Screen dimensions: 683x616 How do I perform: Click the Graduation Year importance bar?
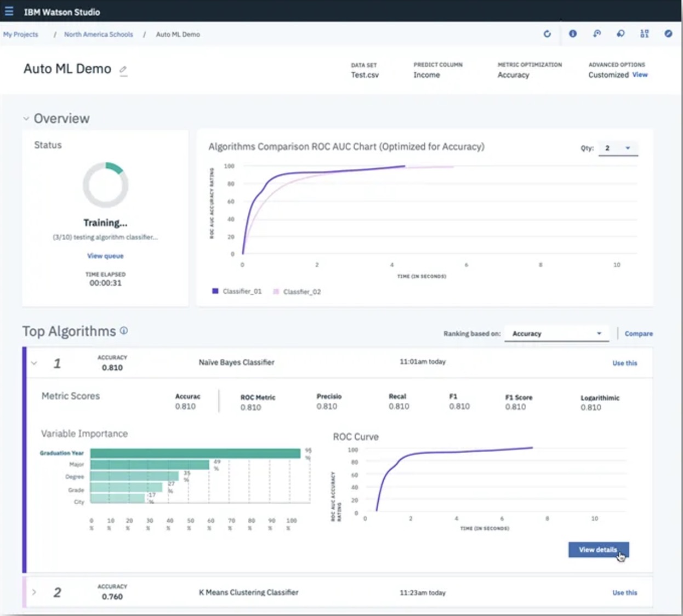[195, 453]
